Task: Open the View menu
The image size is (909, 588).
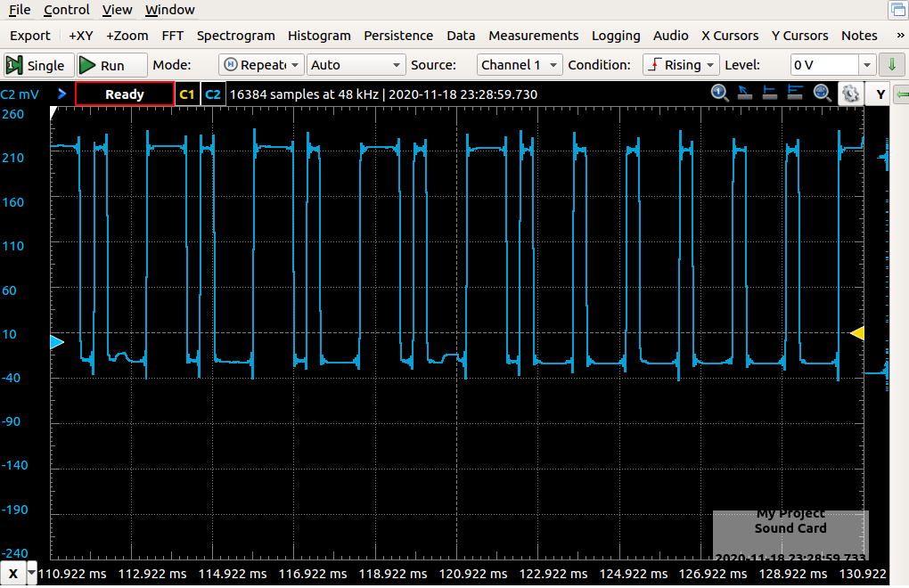Action: [117, 10]
